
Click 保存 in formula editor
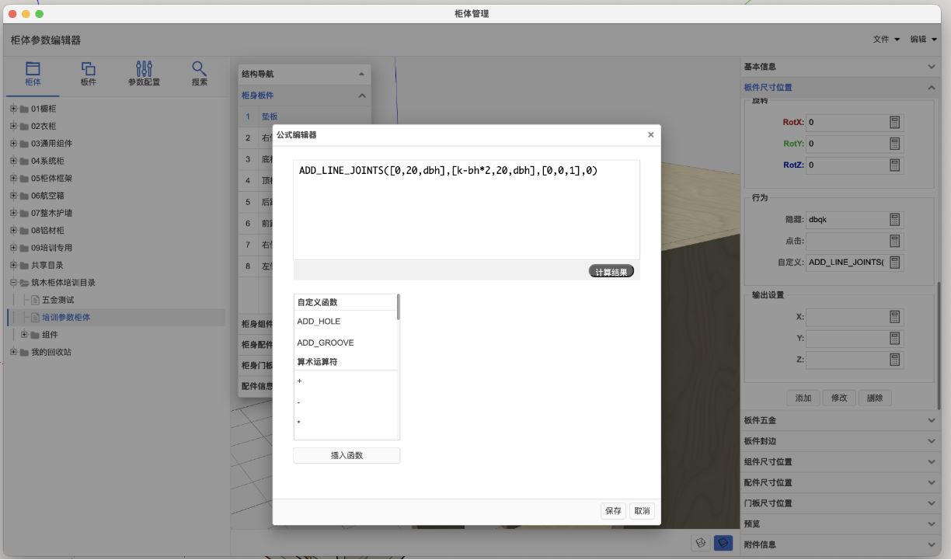[613, 510]
